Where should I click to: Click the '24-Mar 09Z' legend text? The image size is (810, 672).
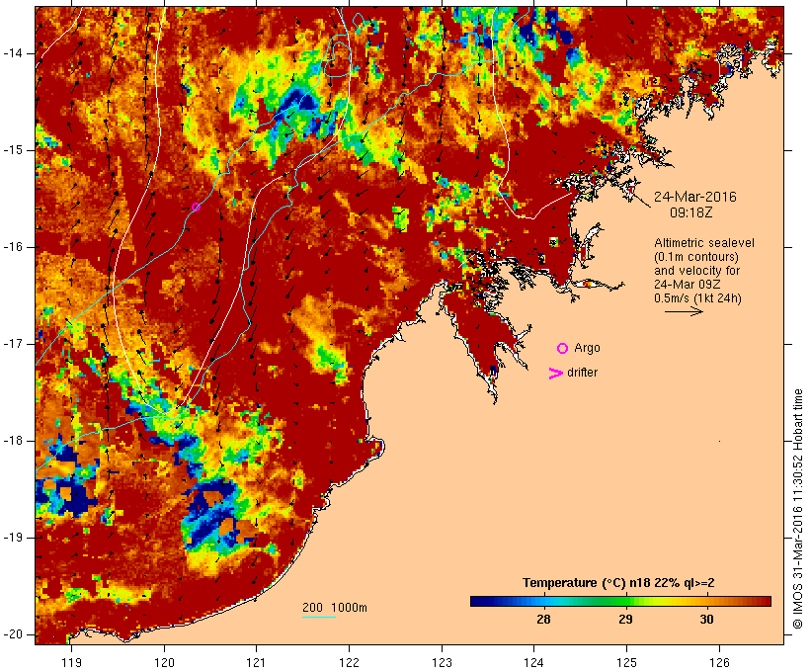point(688,285)
